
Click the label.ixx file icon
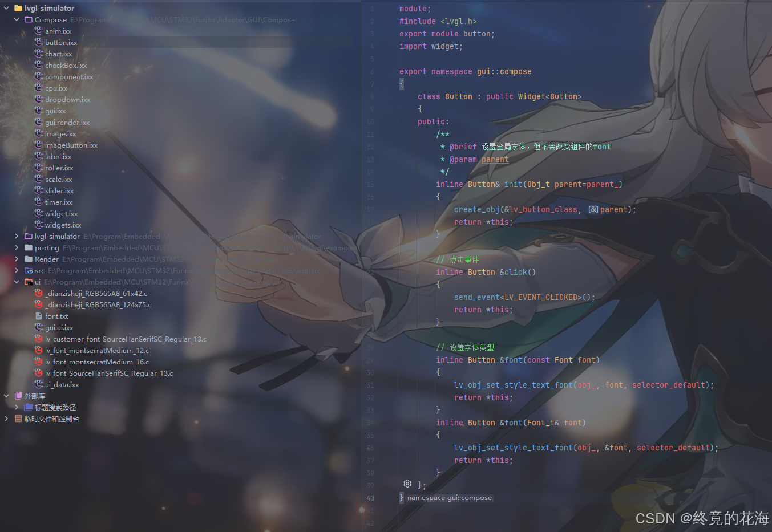coord(39,156)
